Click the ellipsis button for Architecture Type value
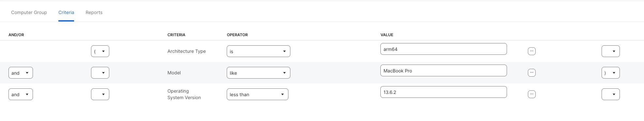 [531, 51]
